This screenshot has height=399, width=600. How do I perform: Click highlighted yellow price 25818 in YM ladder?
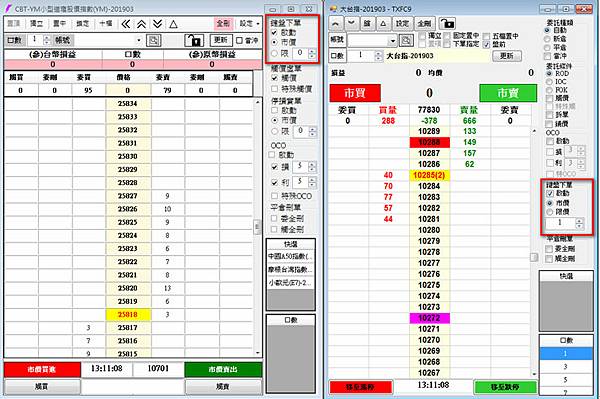click(128, 314)
